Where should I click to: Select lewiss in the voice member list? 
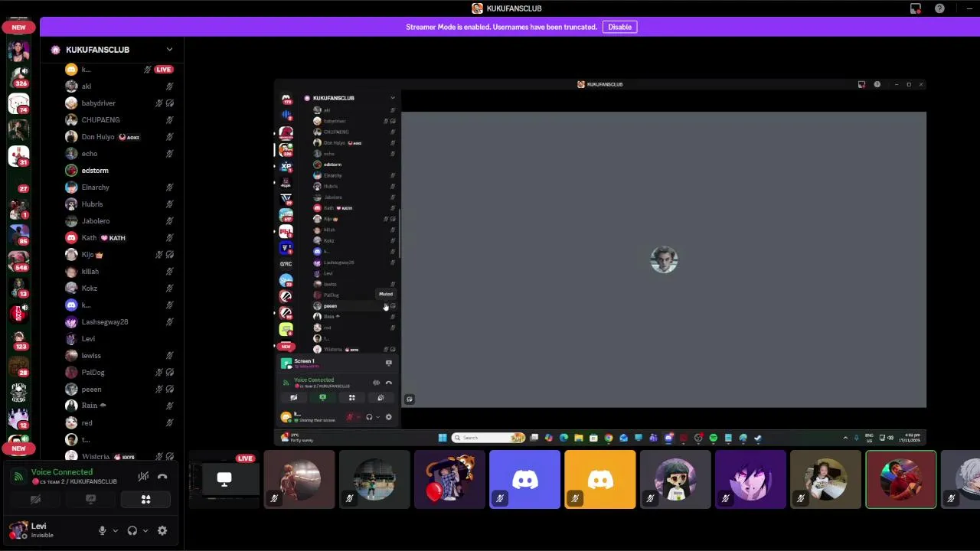pos(119,356)
